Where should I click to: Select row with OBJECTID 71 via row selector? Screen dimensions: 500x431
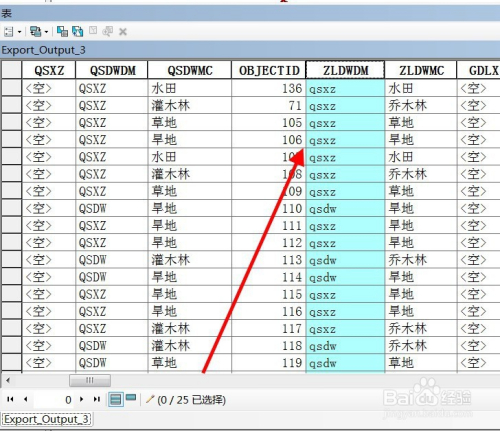pos(11,105)
